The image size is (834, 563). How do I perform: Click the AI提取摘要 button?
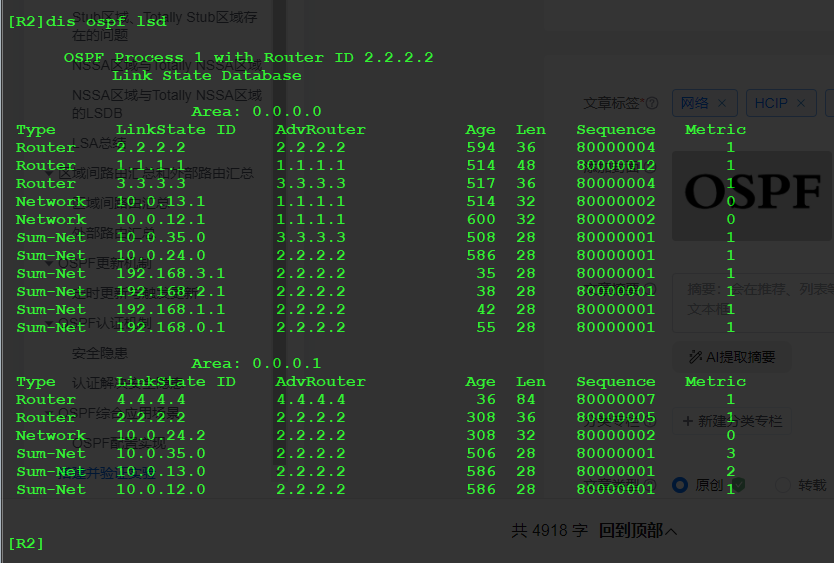732,357
